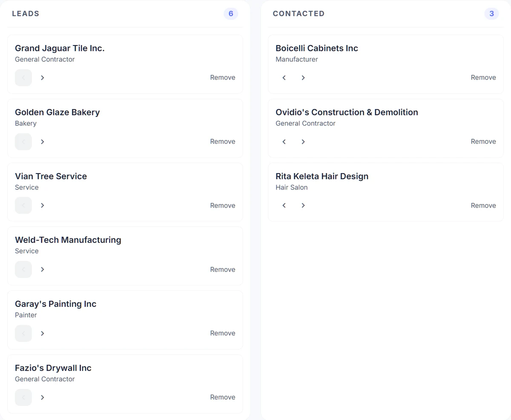The image size is (511, 420).
Task: Remove Fazio's Drywall Inc card
Action: click(223, 397)
